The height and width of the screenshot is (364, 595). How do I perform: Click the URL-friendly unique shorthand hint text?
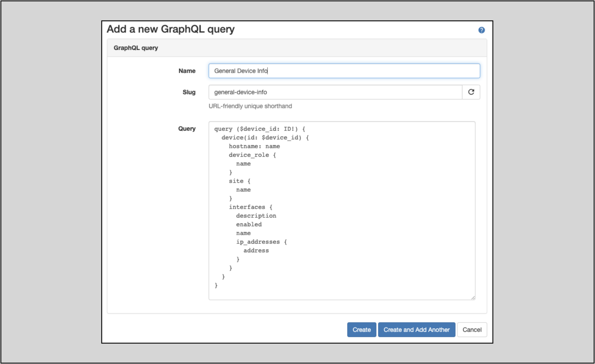[x=250, y=106]
